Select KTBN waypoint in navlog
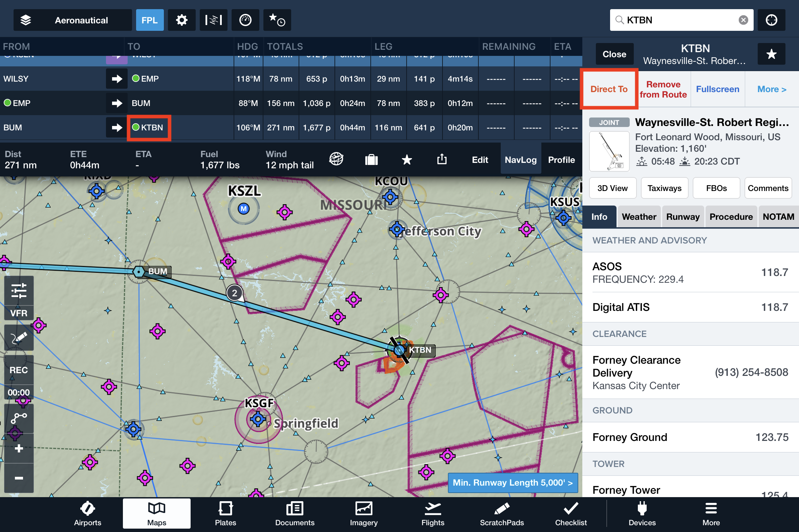The height and width of the screenshot is (532, 799). click(149, 128)
